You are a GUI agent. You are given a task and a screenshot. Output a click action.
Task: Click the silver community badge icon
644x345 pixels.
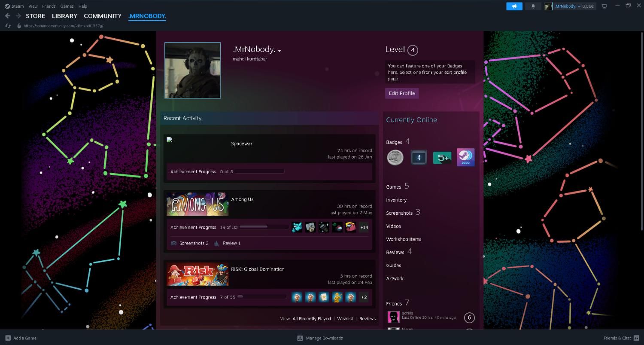[395, 157]
